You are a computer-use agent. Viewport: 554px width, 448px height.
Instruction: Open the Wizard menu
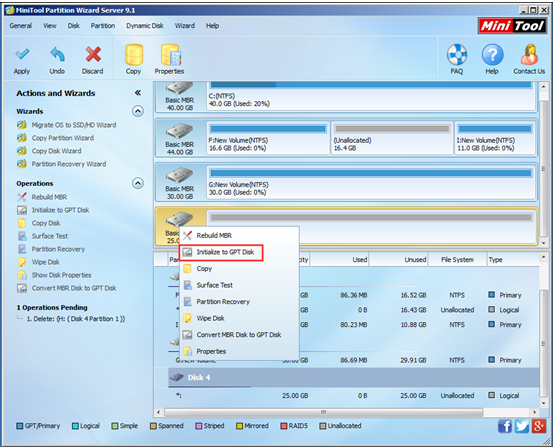pos(185,26)
